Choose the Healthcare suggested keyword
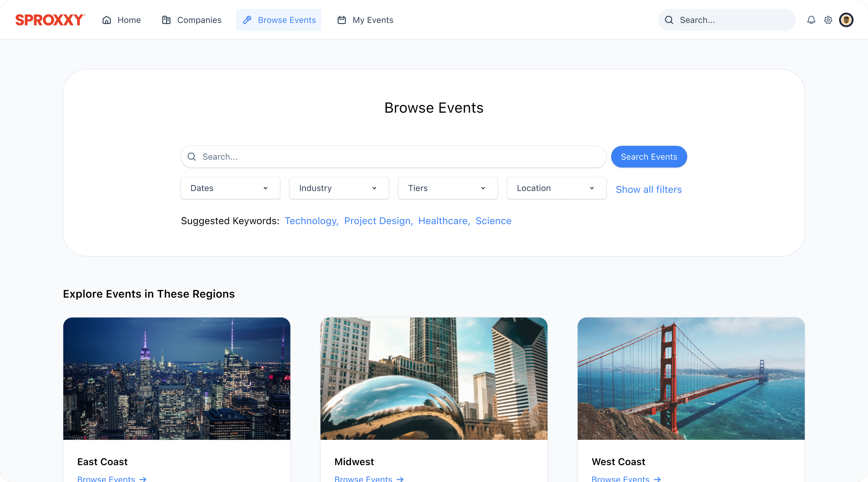The image size is (868, 482). [x=443, y=221]
